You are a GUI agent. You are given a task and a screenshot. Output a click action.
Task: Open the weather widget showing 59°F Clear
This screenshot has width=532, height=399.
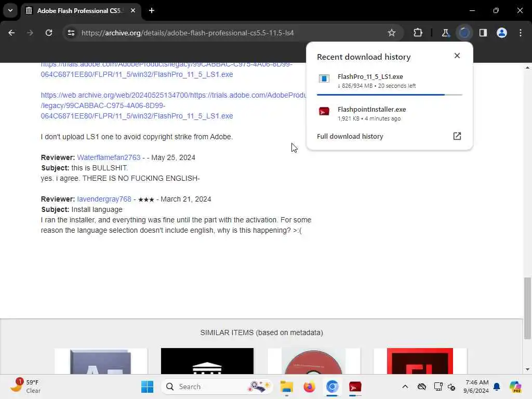pyautogui.click(x=26, y=387)
